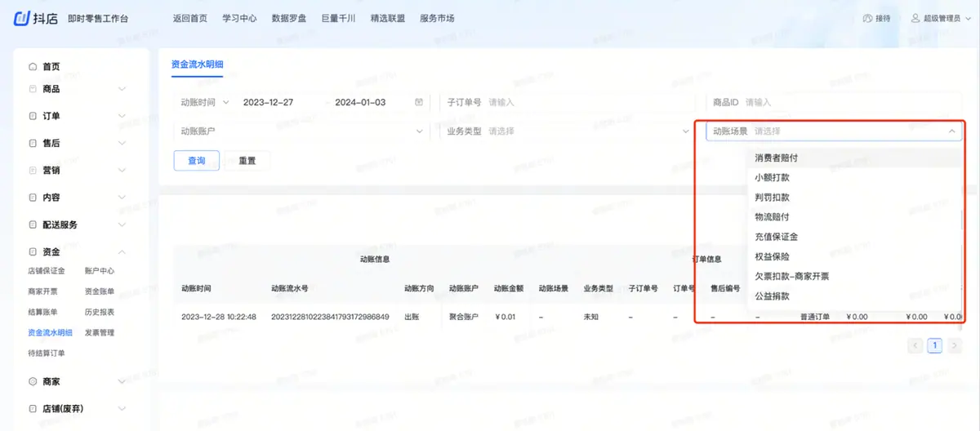Screen dimensions: 980x431
Task: Choose 消费者赔付 from 动账场景 list
Action: [x=854, y=158]
